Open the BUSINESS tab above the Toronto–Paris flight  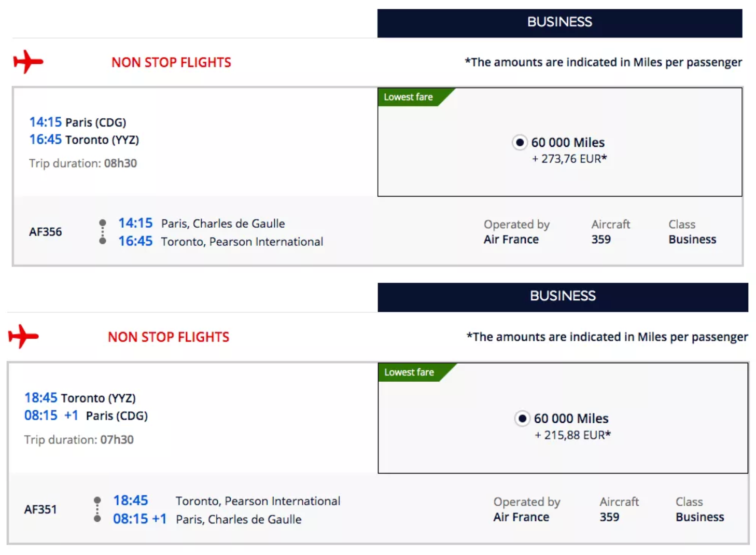562,296
